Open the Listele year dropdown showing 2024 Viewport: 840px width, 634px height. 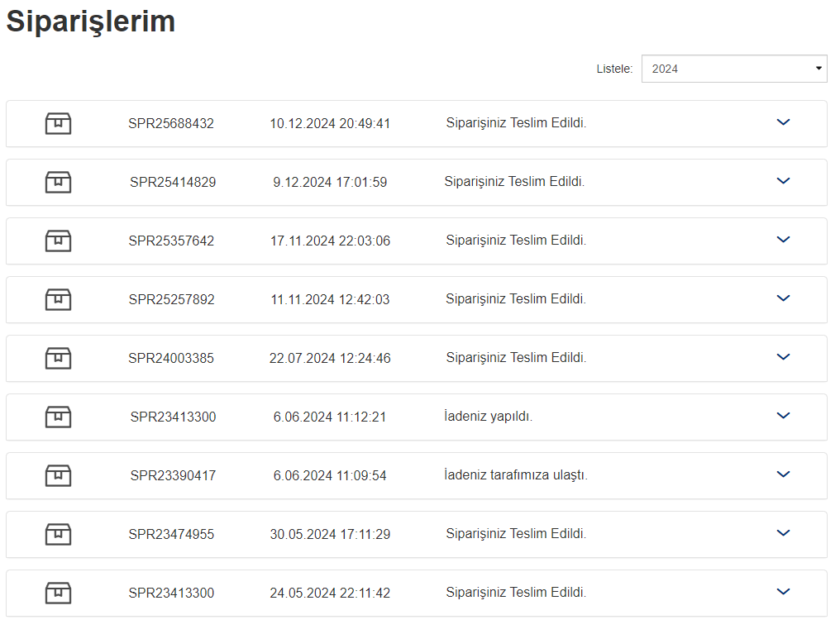tap(734, 69)
